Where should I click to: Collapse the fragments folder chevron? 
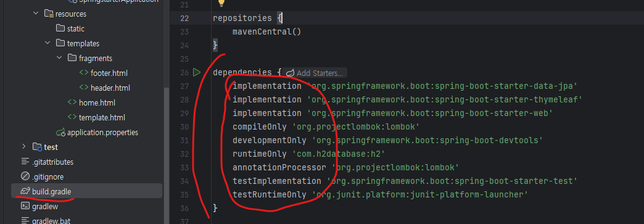pos(59,58)
